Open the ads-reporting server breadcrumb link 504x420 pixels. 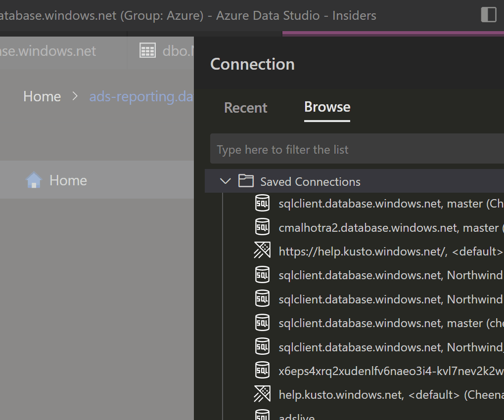click(x=141, y=96)
